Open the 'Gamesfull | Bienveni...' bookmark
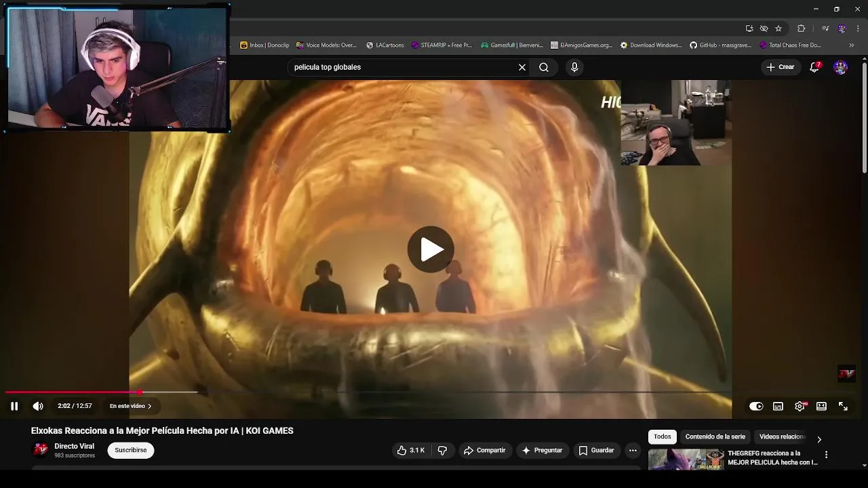 point(512,45)
